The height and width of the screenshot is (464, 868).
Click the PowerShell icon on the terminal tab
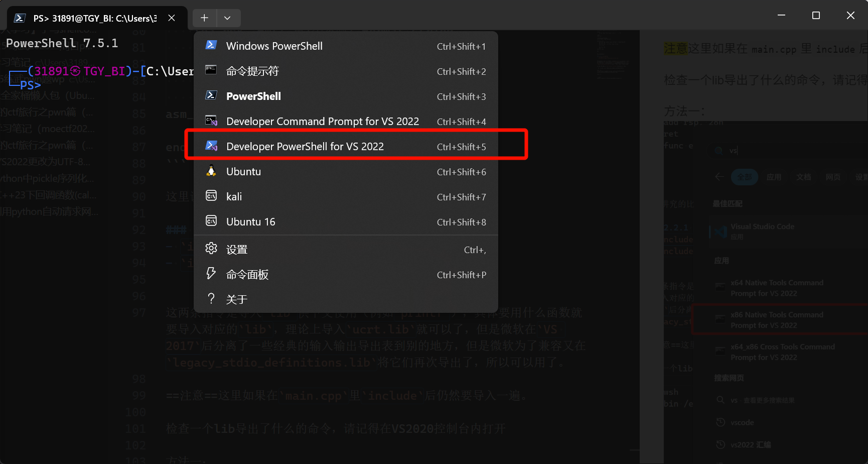point(20,18)
